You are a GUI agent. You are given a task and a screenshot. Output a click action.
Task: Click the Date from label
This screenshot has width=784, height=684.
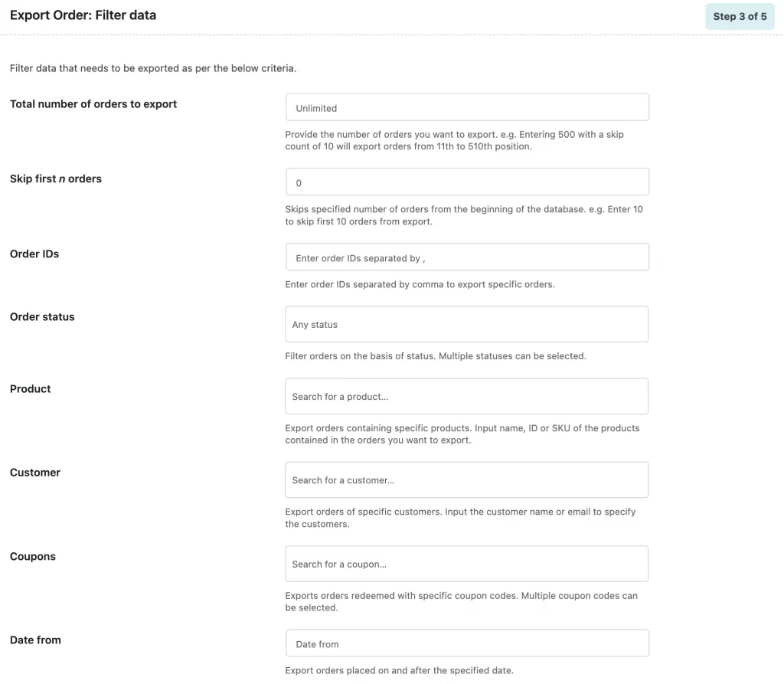coord(35,640)
